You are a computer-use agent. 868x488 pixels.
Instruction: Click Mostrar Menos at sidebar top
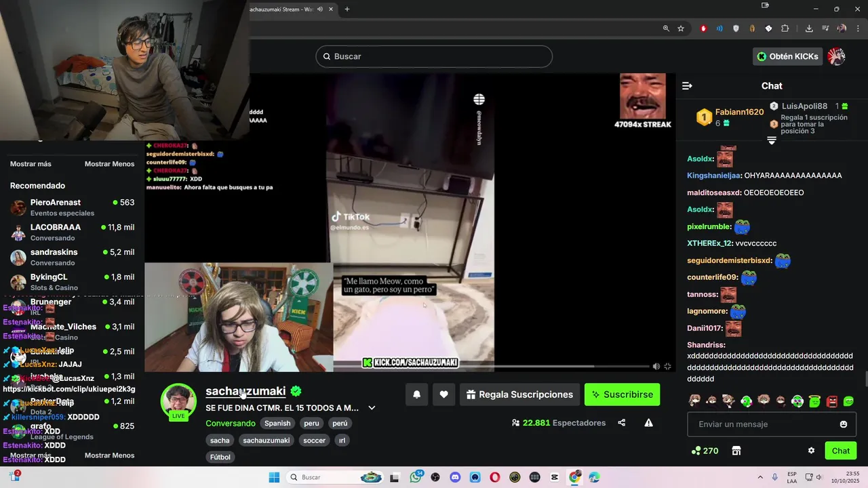[x=109, y=164]
